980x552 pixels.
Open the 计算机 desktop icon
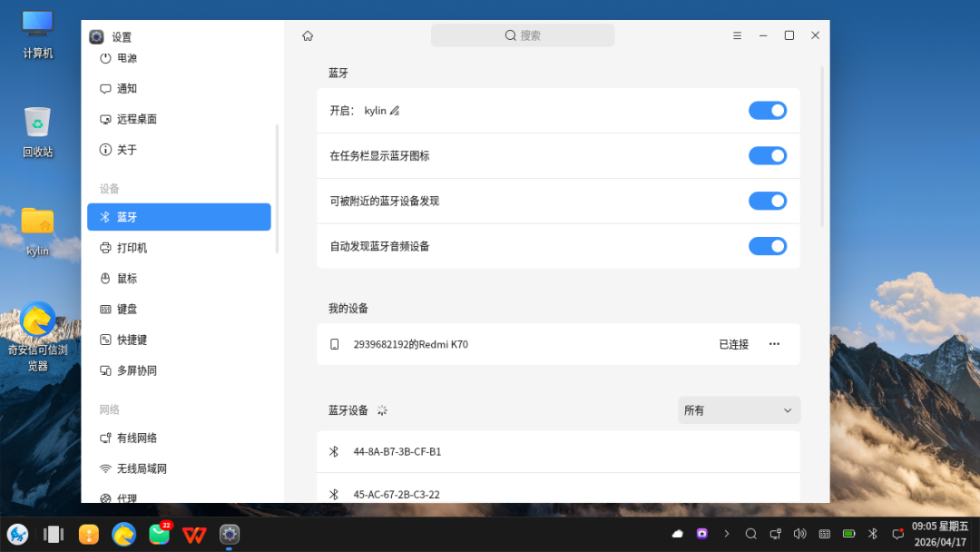click(x=37, y=34)
